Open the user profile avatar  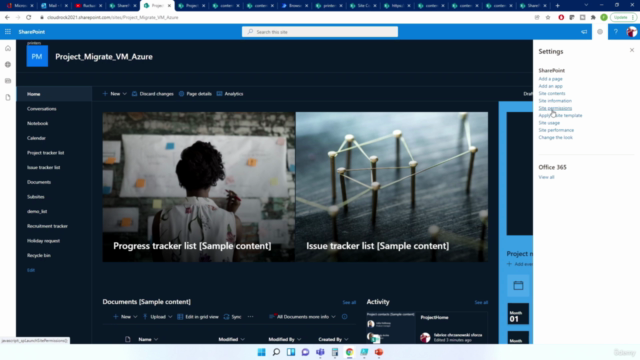point(631,32)
